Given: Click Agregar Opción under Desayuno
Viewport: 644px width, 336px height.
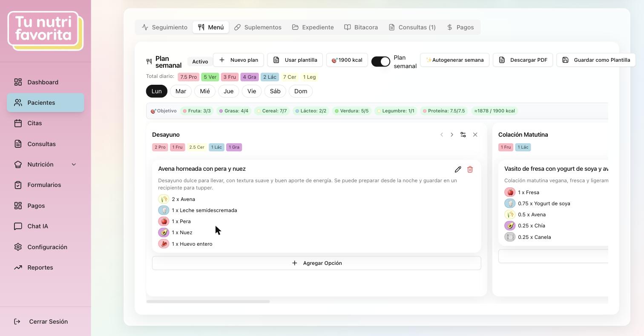Looking at the screenshot, I should coord(316,263).
